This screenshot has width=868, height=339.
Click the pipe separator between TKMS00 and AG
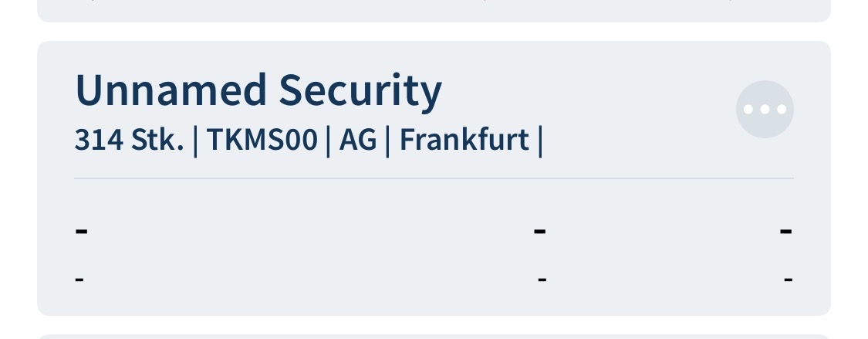(x=328, y=141)
